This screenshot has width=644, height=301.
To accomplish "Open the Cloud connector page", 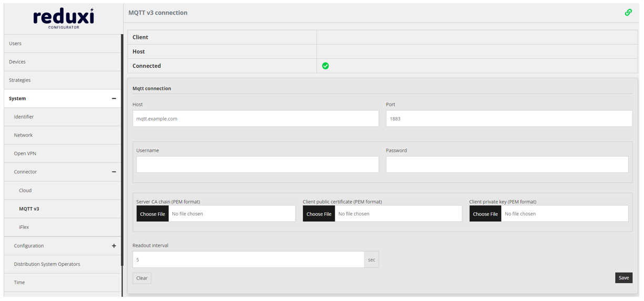I will [x=25, y=190].
